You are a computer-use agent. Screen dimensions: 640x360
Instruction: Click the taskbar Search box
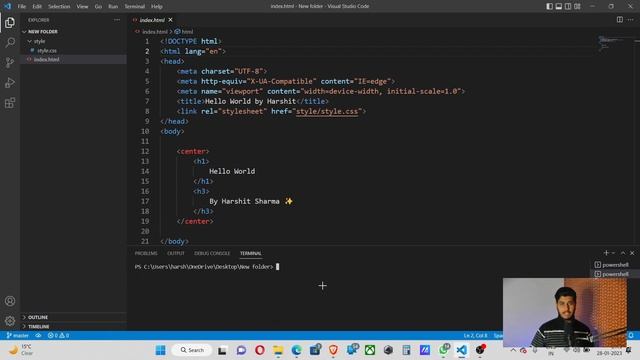coord(192,350)
